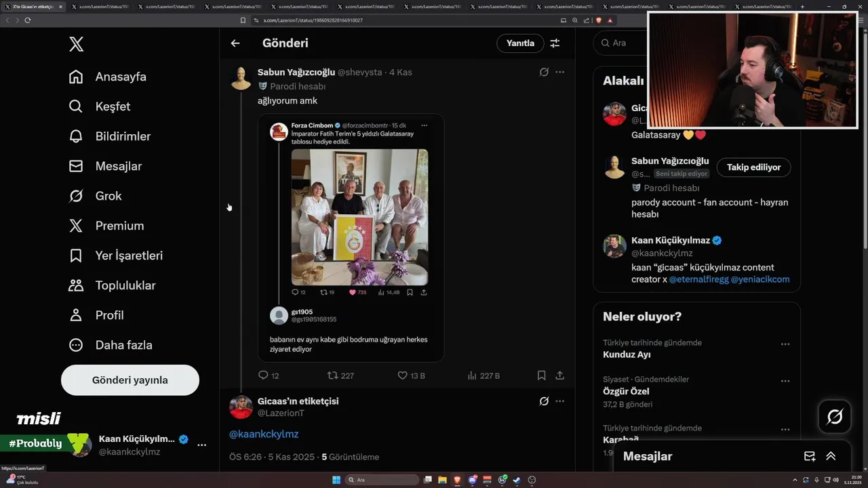Open Windows Start menu
868x488 pixels.
pyautogui.click(x=336, y=480)
